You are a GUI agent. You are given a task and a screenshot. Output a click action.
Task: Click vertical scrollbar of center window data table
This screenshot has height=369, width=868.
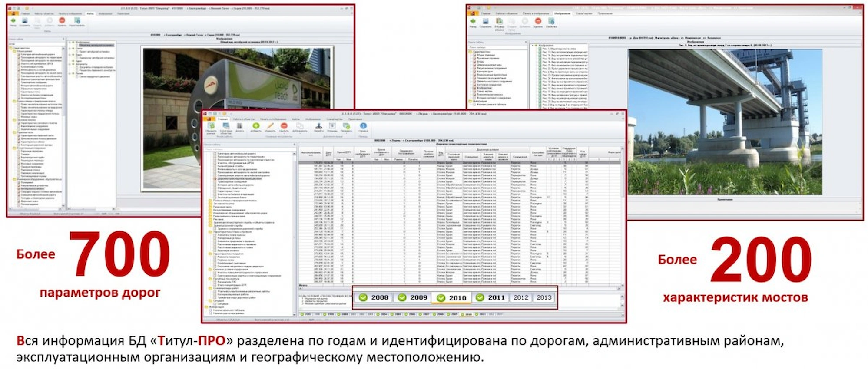pos(623,217)
